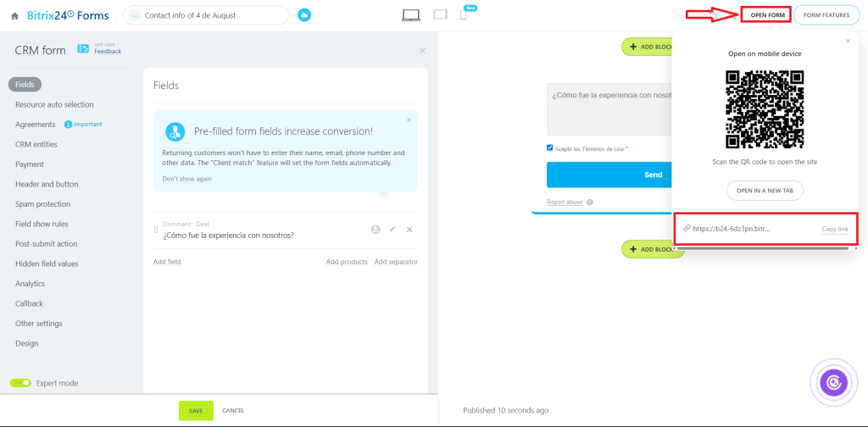Select Design in the sidebar
The image size is (868, 427).
pyautogui.click(x=26, y=343)
